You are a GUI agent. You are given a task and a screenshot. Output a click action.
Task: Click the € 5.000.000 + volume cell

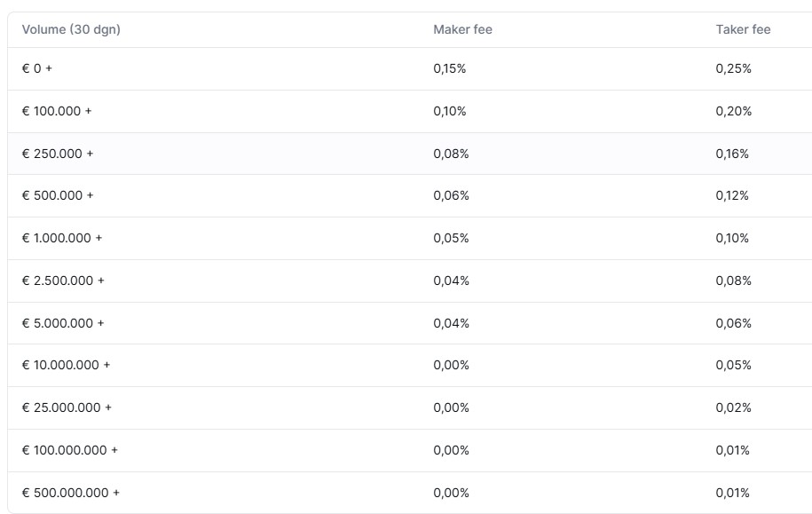[x=63, y=323]
